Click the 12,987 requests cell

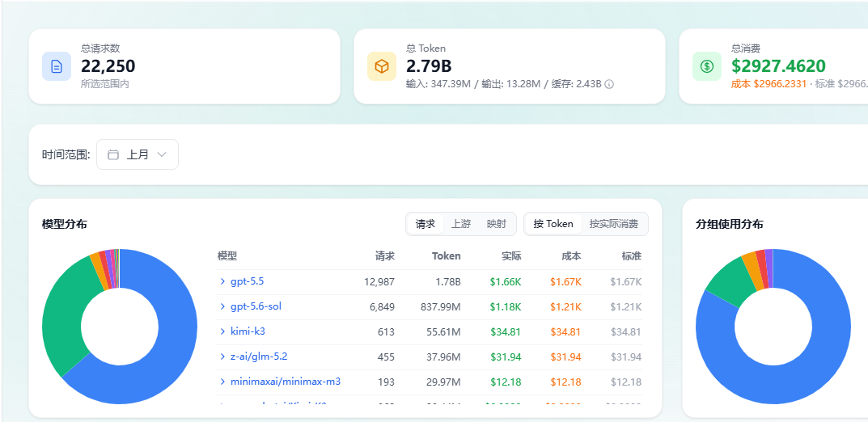pos(379,282)
